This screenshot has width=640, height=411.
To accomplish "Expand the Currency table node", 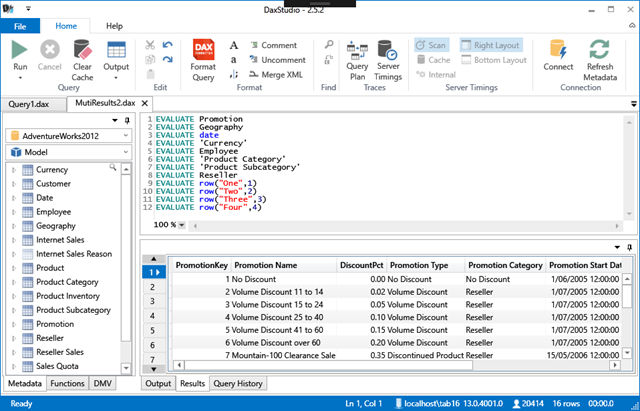I will [14, 170].
